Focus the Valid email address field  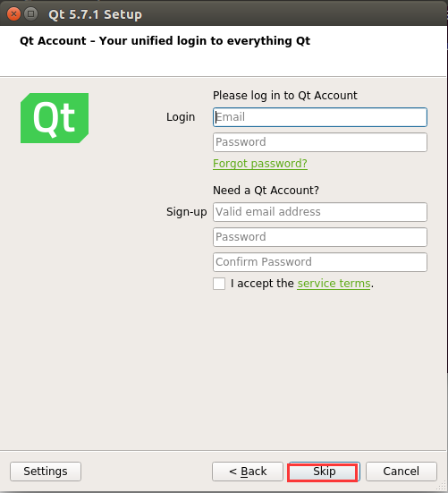tap(320, 212)
